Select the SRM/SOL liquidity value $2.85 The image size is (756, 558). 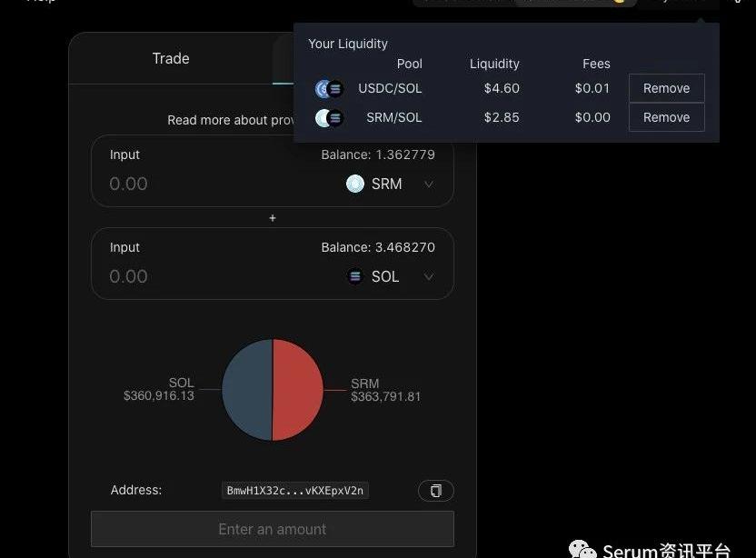pos(502,117)
